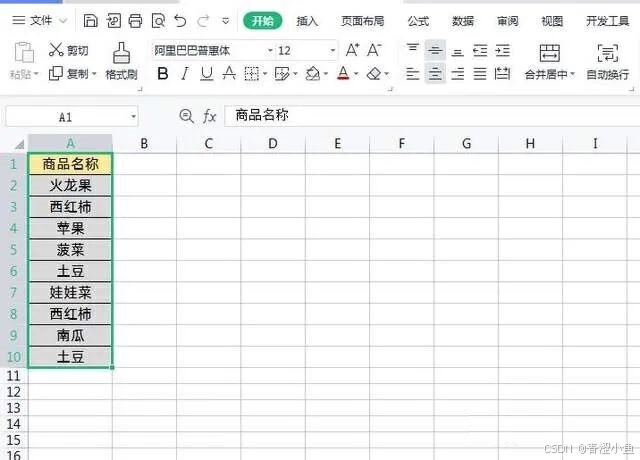640x460 pixels.
Task: Align text to top of cell
Action: (413, 49)
